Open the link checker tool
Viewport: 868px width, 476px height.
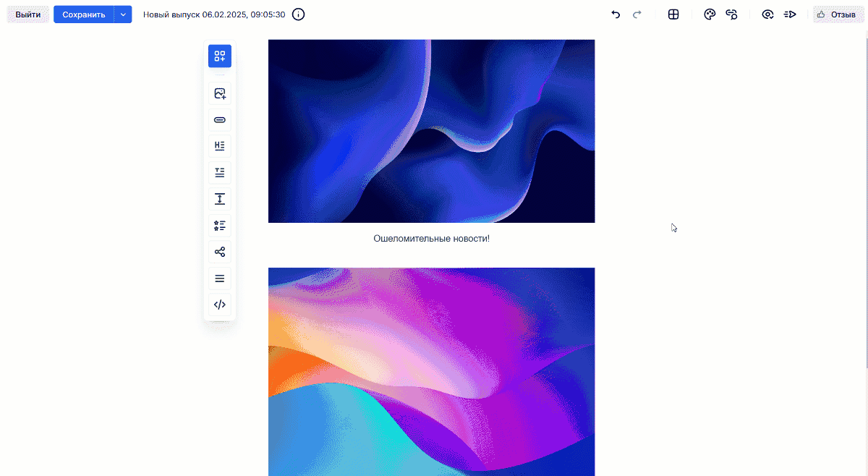point(731,14)
